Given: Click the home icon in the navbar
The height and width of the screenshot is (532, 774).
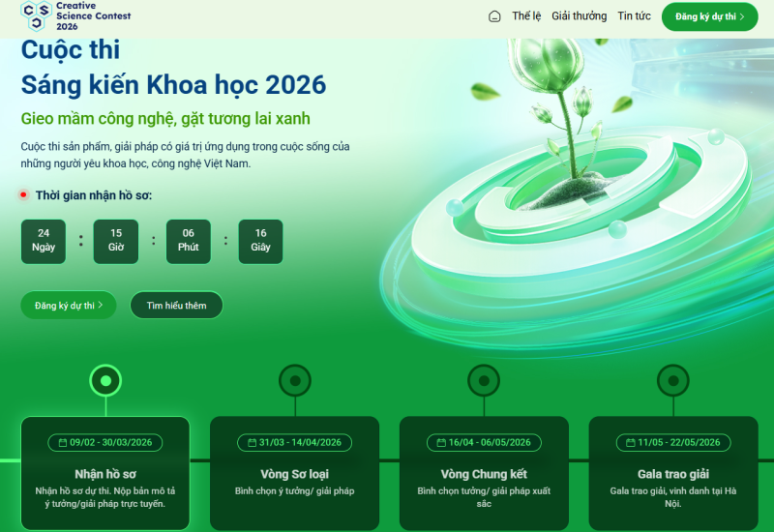Looking at the screenshot, I should pos(494,16).
